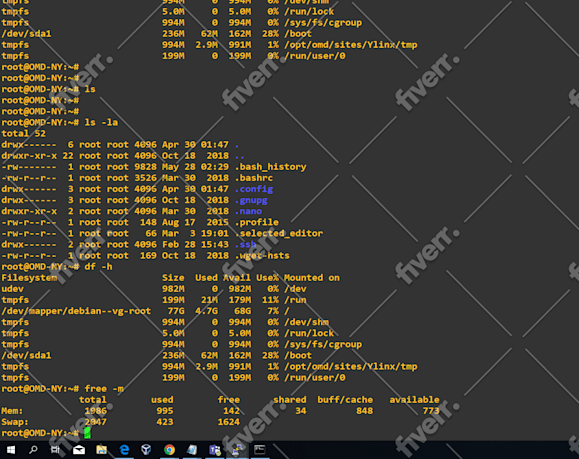Click the .ssh directory name

point(246,244)
